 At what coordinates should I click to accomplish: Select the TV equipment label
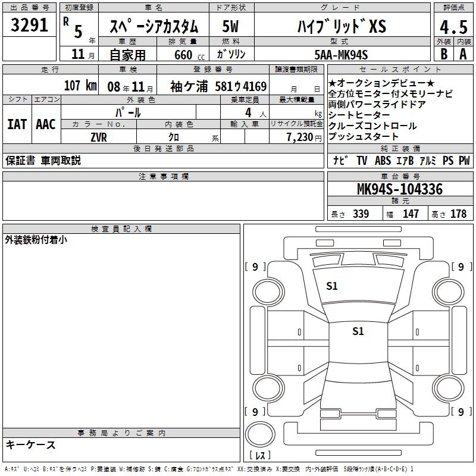(362, 160)
